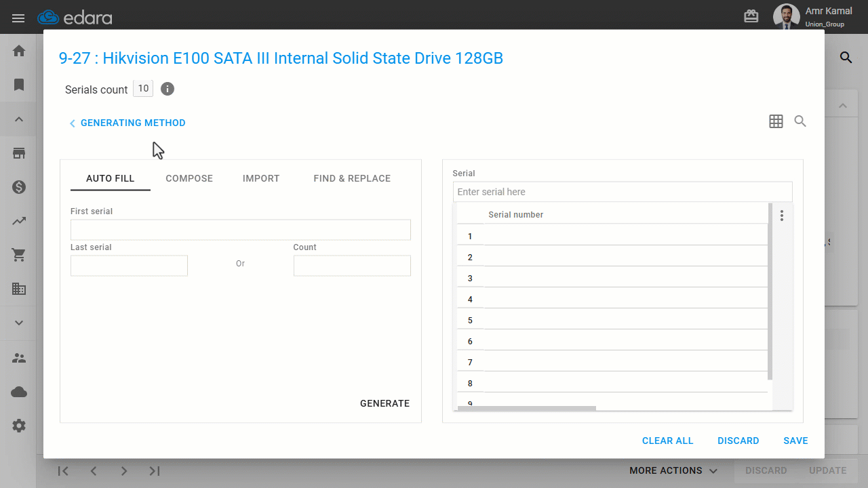Switch to Find & Replace tab

(352, 178)
